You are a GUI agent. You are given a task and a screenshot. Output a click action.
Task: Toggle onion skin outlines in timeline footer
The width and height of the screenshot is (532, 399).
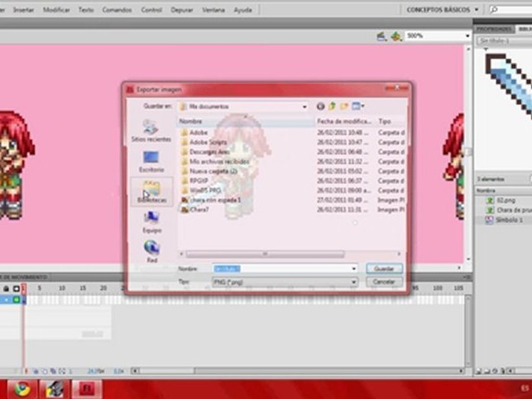(x=44, y=371)
